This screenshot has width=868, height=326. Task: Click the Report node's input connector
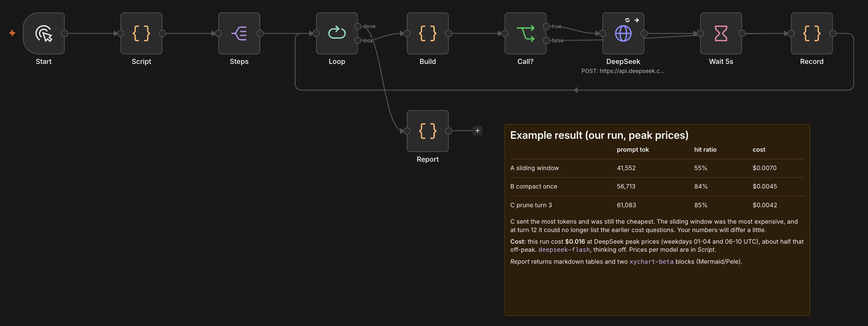click(x=407, y=131)
